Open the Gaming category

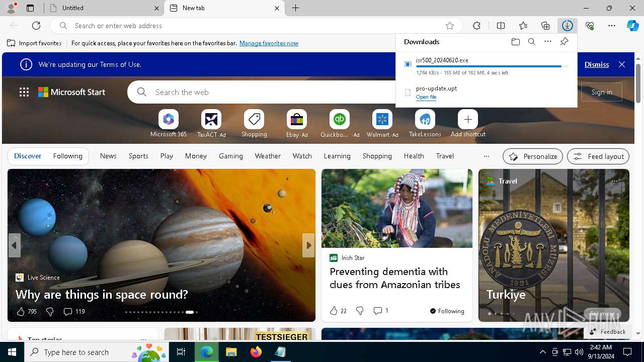point(231,156)
